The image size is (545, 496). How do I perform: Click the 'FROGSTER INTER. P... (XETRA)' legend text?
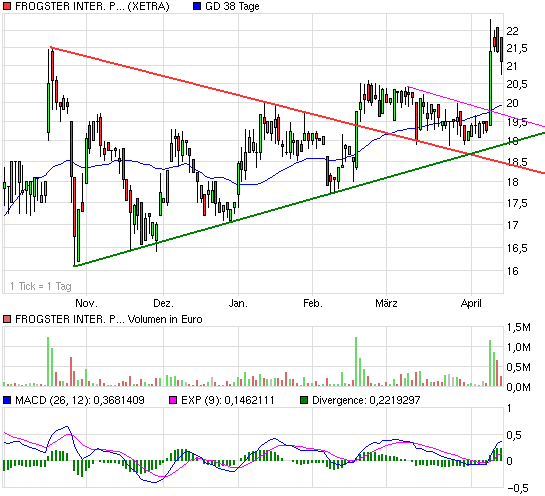coord(92,7)
